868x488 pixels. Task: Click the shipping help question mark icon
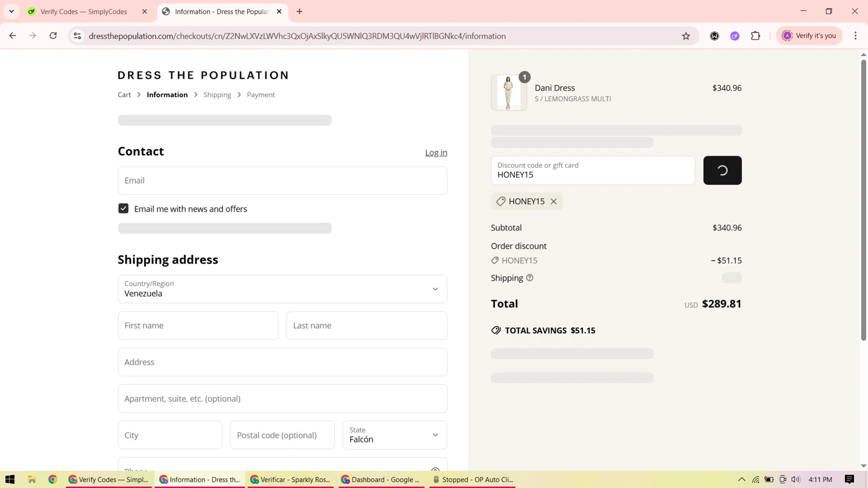(x=529, y=278)
